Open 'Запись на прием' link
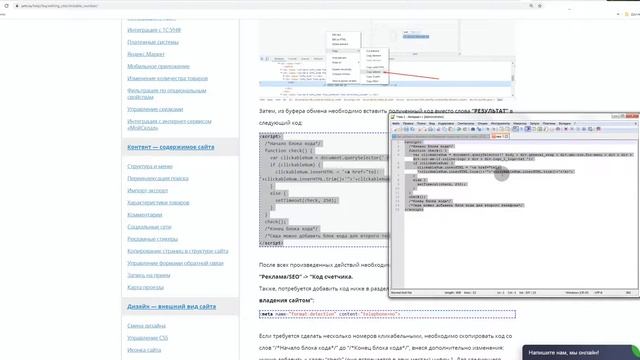The width and height of the screenshot is (640, 360). click(x=149, y=276)
